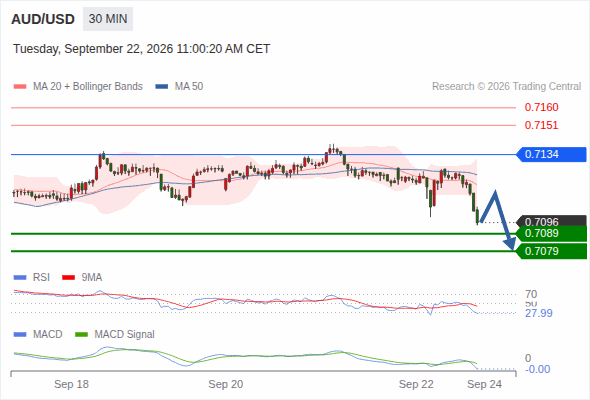Select the 0.7134 pivot price tag
590x400 pixels.
[x=551, y=154]
